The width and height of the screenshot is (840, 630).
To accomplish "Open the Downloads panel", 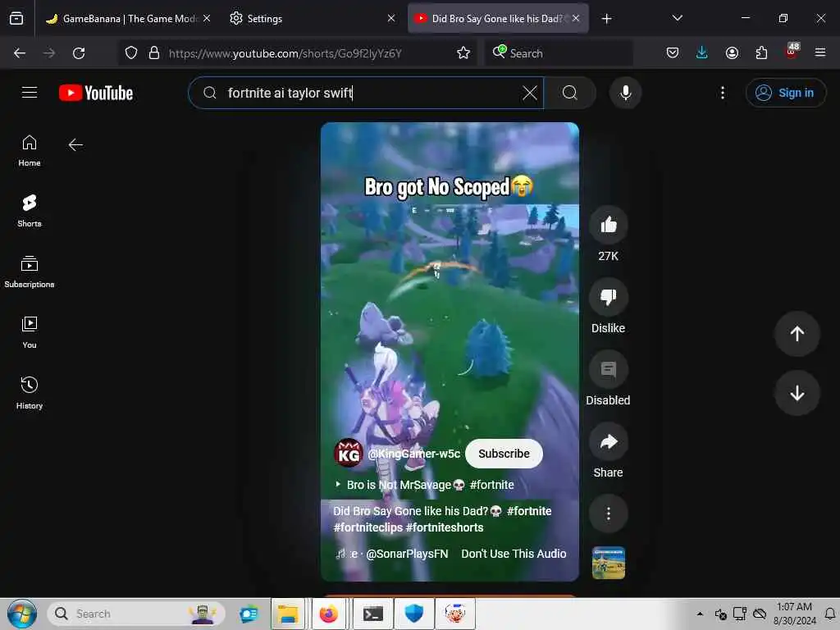I will [x=702, y=53].
